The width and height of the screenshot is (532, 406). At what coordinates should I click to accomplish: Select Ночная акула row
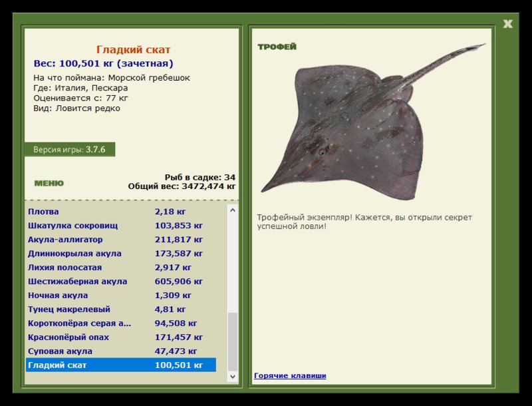pos(121,296)
